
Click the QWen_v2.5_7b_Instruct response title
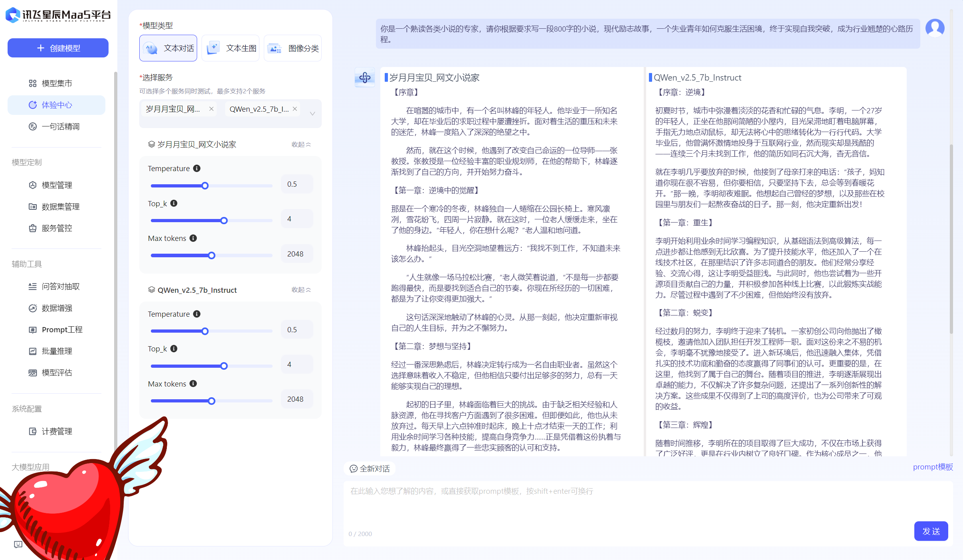point(697,77)
